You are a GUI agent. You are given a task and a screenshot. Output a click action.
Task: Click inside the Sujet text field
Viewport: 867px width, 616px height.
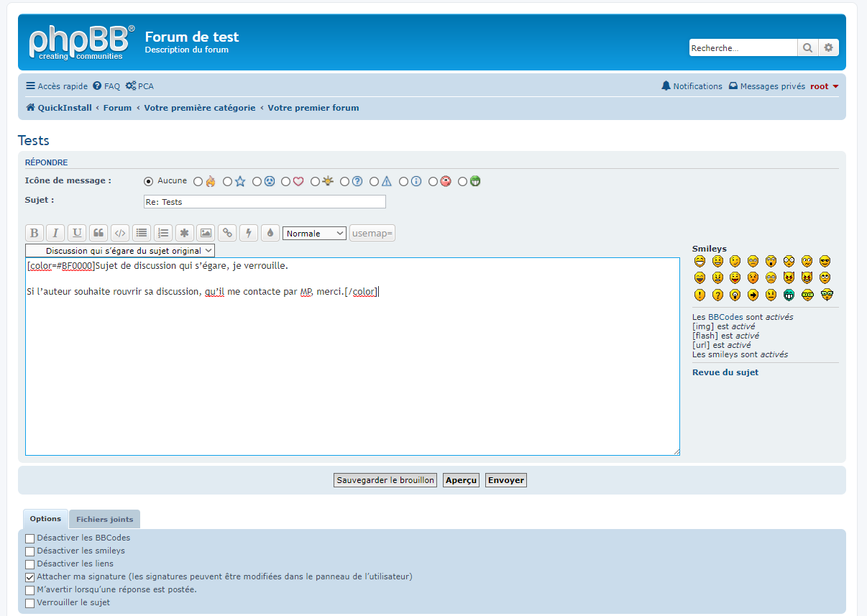point(265,202)
